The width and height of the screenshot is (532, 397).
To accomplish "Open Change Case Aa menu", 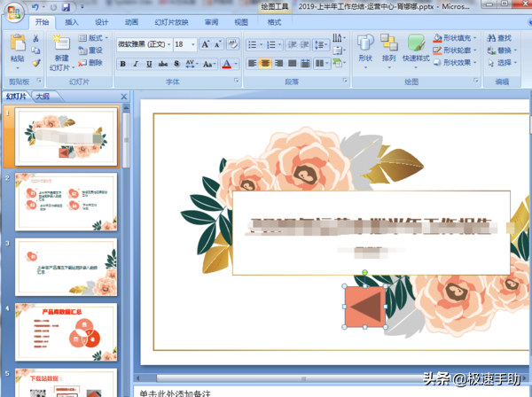I will click(209, 64).
